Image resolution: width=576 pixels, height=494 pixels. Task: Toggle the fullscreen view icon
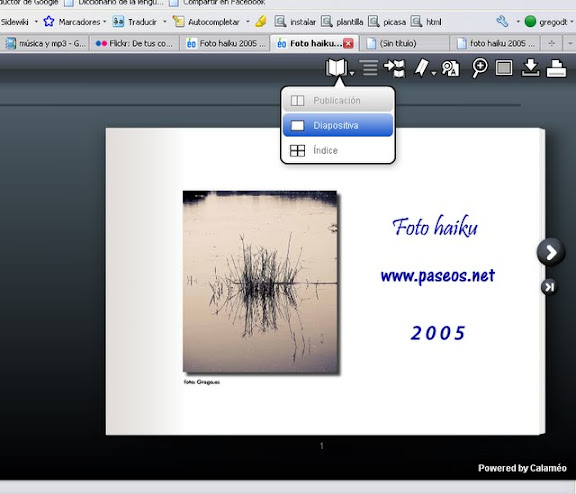click(504, 68)
